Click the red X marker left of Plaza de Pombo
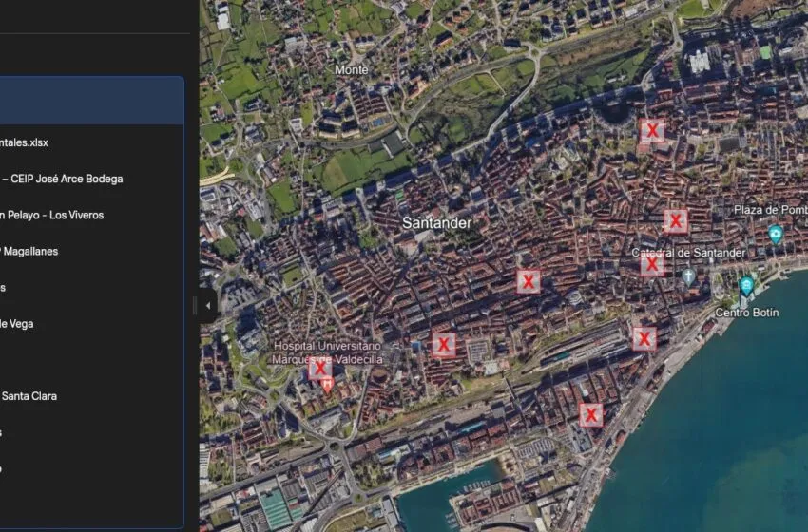Viewport: 808px width, 532px height. tap(676, 221)
